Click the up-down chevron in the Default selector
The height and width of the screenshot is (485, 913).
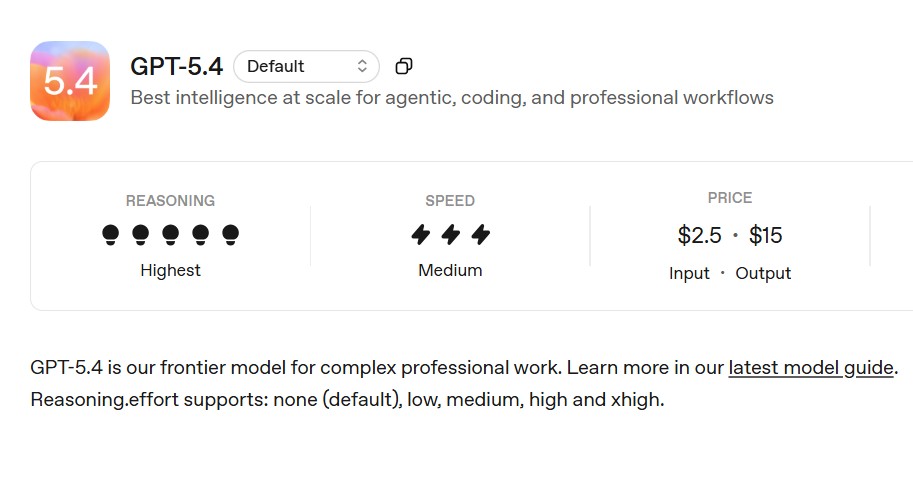[362, 67]
